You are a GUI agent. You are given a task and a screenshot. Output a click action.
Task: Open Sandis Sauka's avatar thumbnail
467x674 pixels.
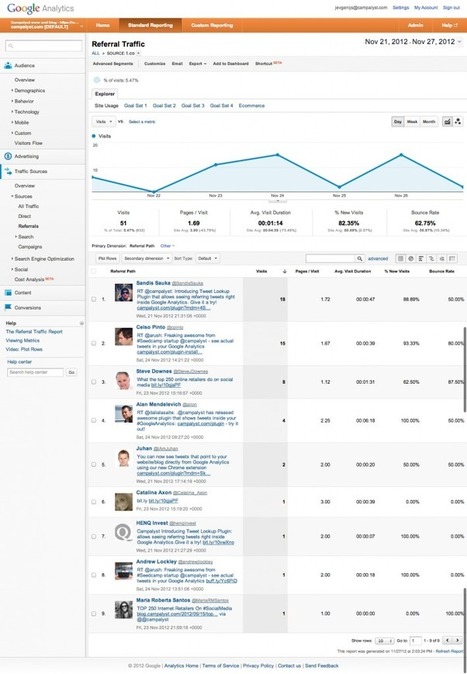pos(123,292)
